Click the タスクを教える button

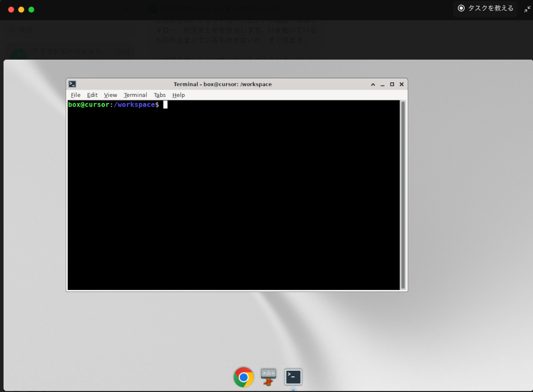[x=486, y=8]
